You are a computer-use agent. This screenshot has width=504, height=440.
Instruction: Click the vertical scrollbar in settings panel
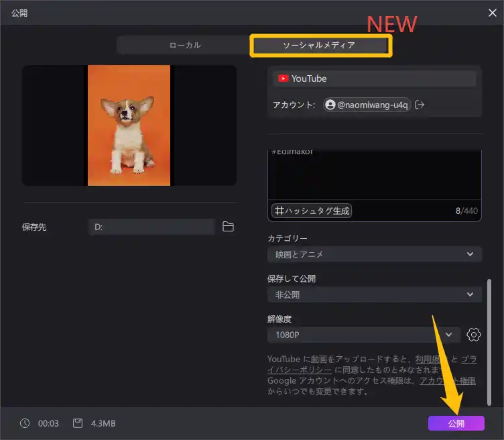[489, 342]
